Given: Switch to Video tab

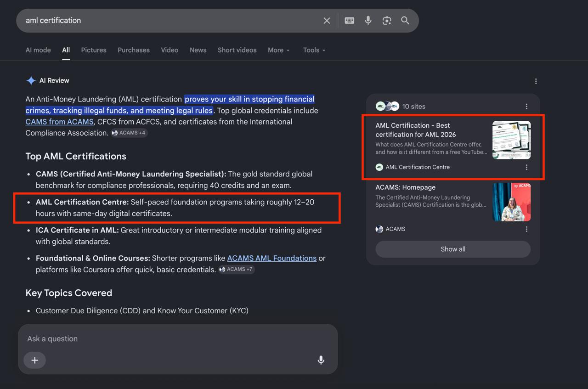Looking at the screenshot, I should (x=170, y=50).
